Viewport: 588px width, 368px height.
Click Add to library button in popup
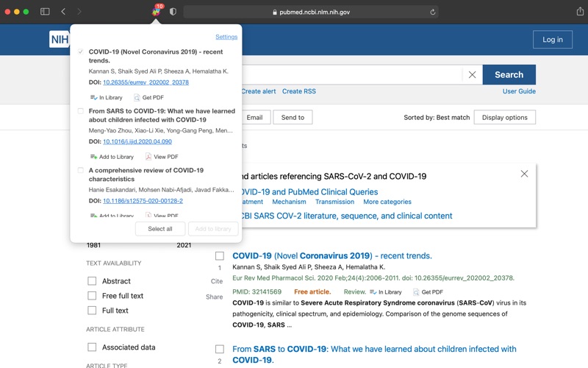213,229
